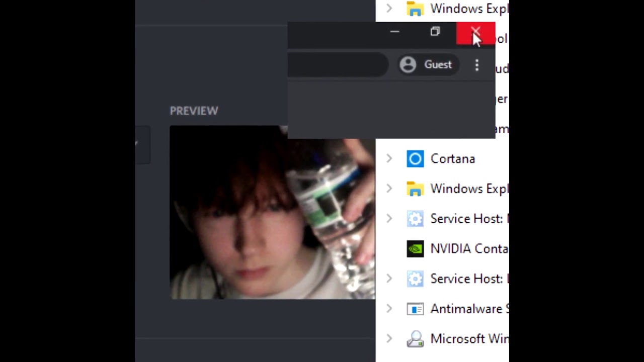Expand the Service Host group above NVIDIA Container
Image resolution: width=644 pixels, height=362 pixels.
coord(389,219)
